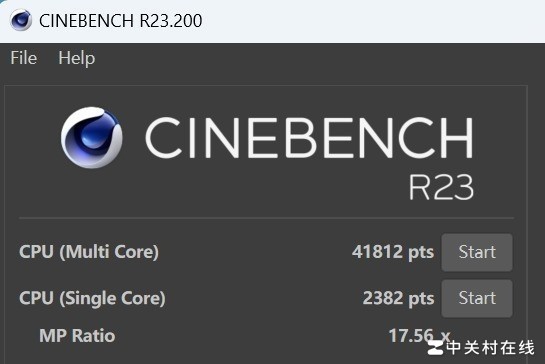
Task: Click the large CINEBENCH wordmark
Action: pos(309,138)
